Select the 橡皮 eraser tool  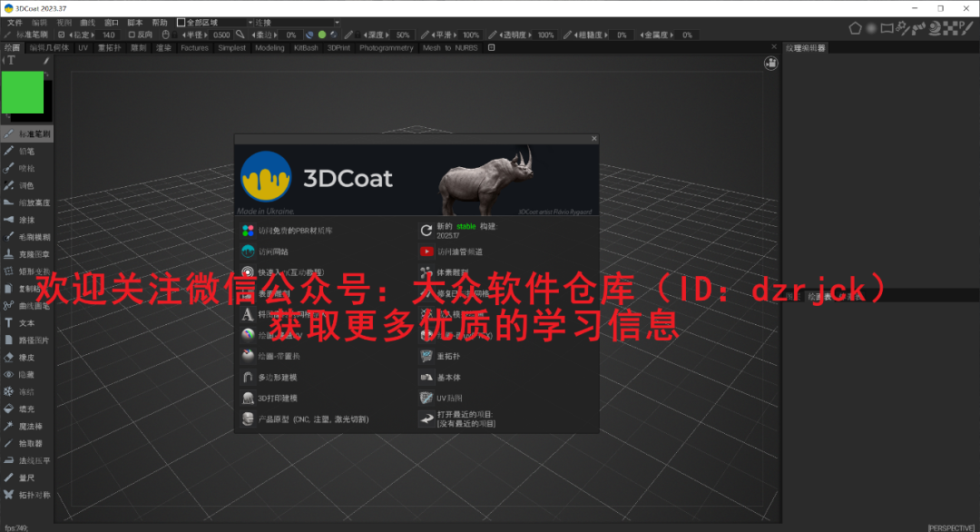[26, 358]
